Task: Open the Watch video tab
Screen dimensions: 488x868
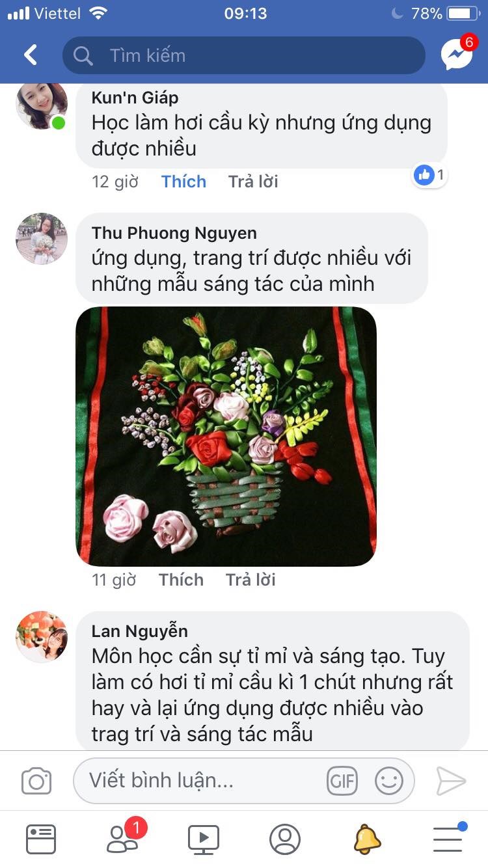Action: click(204, 839)
